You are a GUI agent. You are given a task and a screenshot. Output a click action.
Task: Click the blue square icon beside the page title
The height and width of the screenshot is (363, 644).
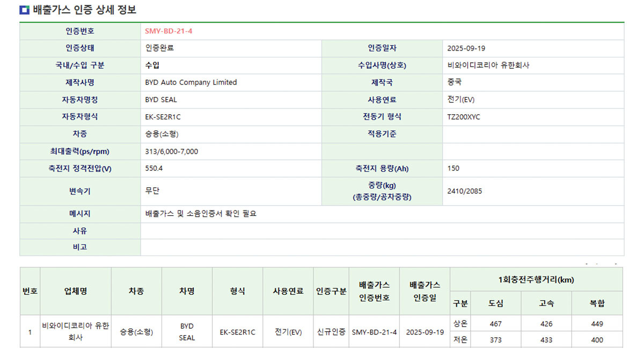[25, 10]
